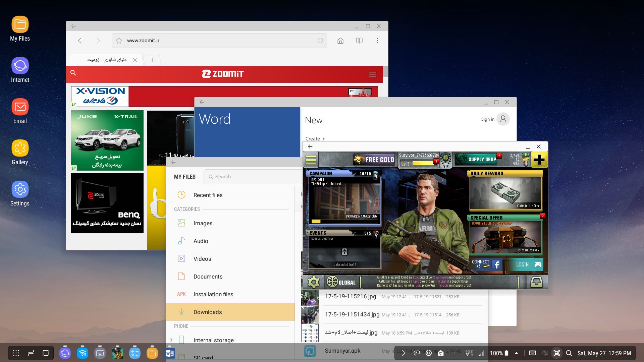The image size is (644, 362).
Task: Open game settings gear icon
Action: point(314,282)
